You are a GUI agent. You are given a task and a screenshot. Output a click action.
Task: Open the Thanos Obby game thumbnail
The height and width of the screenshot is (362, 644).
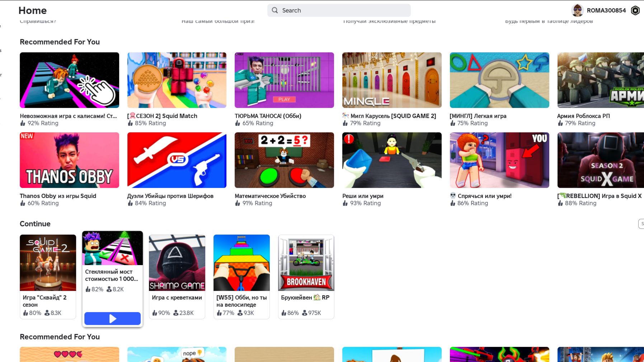tap(69, 160)
